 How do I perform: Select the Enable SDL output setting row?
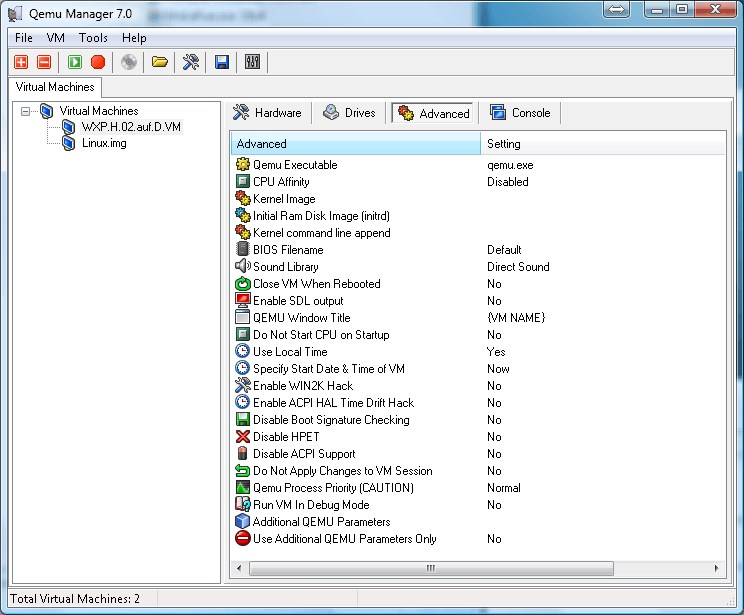click(298, 301)
